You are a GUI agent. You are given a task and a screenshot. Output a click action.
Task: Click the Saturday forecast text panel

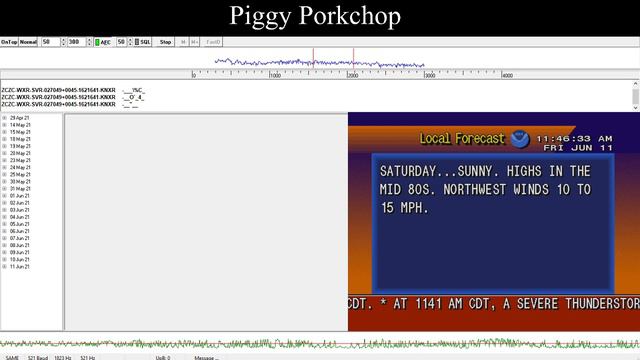(493, 223)
